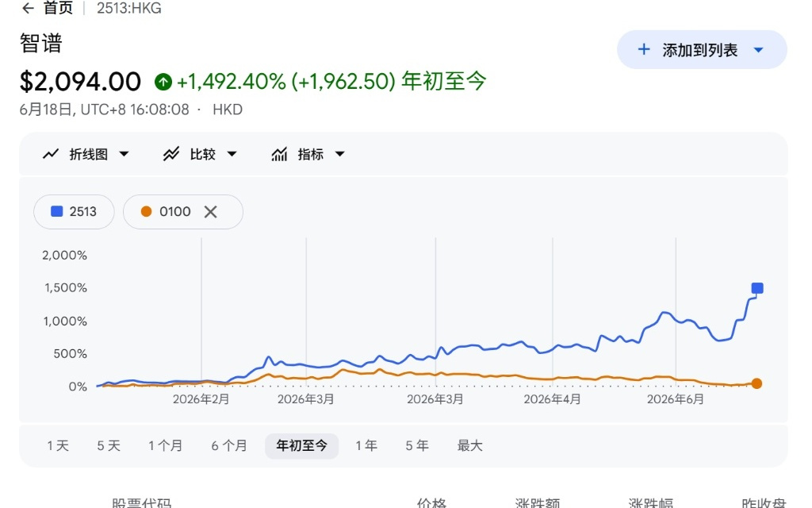Click the blue end marker on chart

(x=757, y=288)
